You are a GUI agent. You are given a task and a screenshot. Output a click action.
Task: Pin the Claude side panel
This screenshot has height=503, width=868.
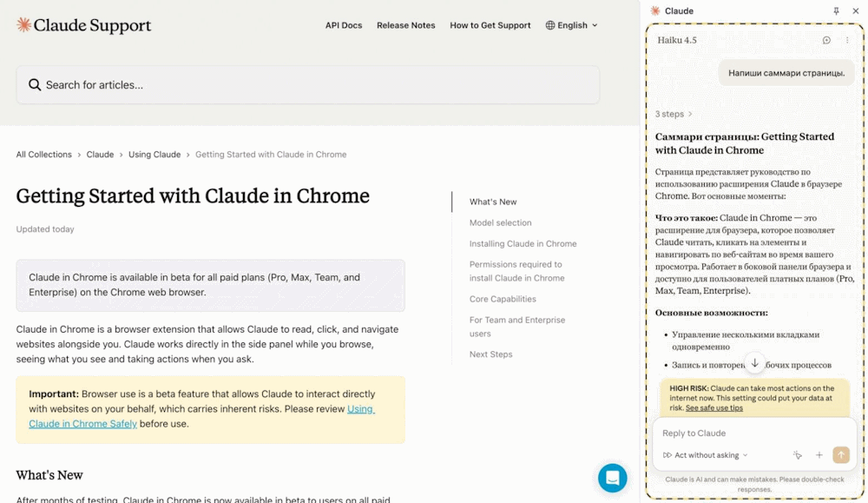tap(836, 10)
